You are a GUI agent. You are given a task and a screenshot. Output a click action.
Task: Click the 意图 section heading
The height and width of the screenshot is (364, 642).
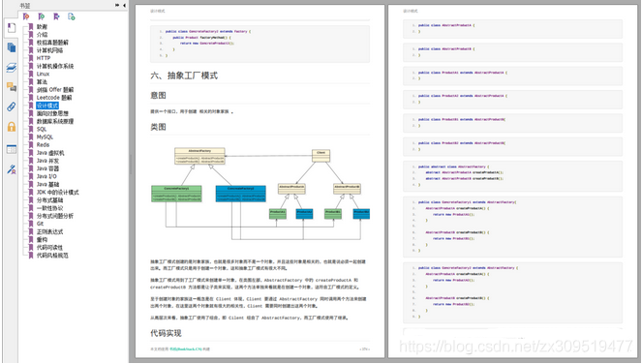(x=158, y=96)
